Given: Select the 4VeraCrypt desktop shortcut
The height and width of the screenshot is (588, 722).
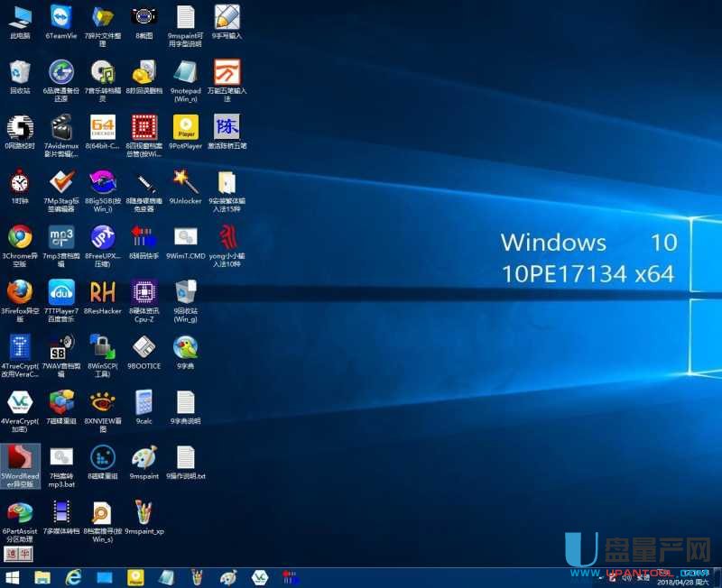Looking at the screenshot, I should pyautogui.click(x=20, y=411).
